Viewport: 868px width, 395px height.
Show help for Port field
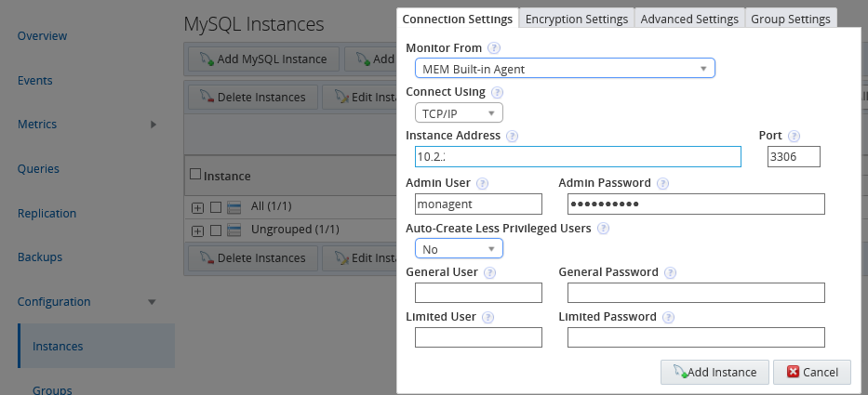(794, 136)
